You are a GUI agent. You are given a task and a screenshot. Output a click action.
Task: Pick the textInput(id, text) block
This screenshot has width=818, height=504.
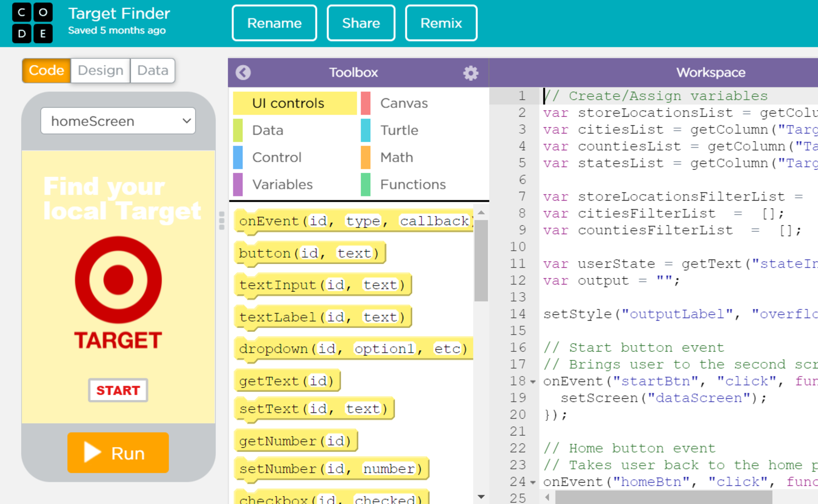click(x=323, y=285)
